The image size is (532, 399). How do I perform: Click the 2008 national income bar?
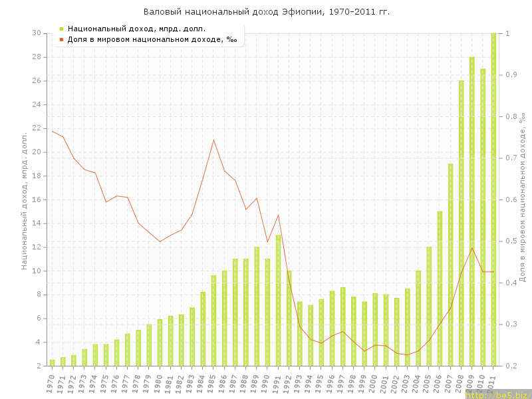pyautogui.click(x=461, y=223)
